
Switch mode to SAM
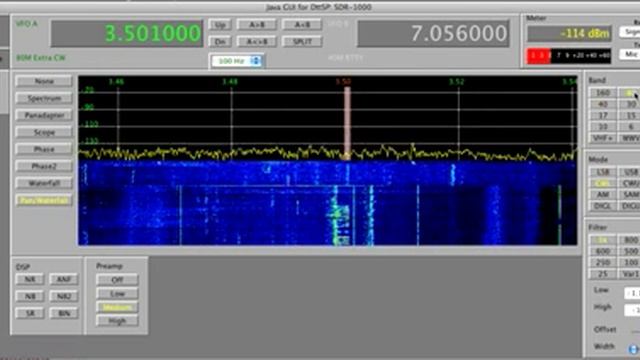(x=630, y=195)
